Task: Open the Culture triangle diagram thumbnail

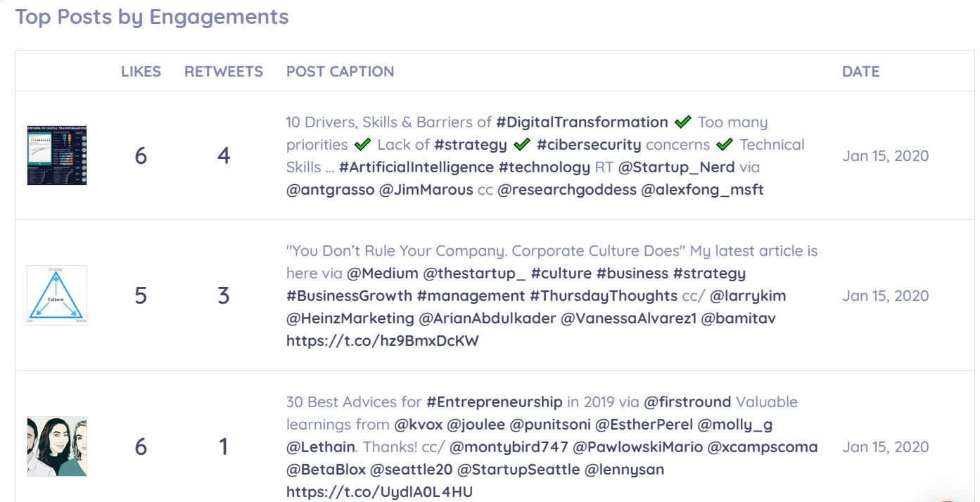Action: tap(57, 295)
